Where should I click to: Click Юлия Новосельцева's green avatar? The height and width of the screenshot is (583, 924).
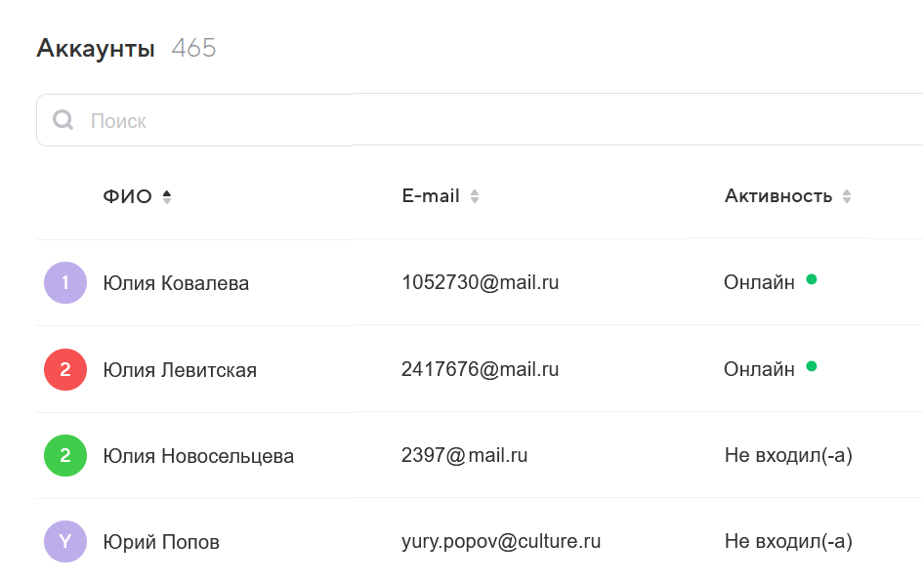(65, 456)
